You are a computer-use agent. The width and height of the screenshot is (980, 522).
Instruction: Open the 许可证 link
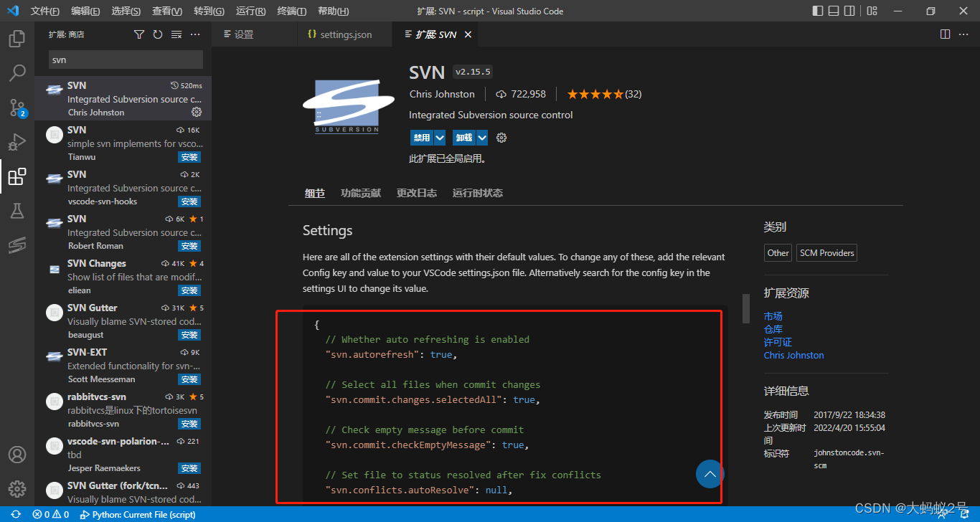point(778,342)
